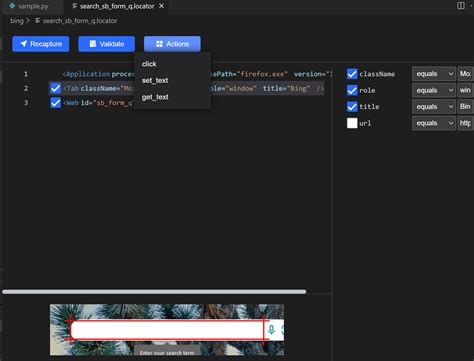Toggle the className attribute checkbox
The image size is (474, 361).
coord(352,74)
